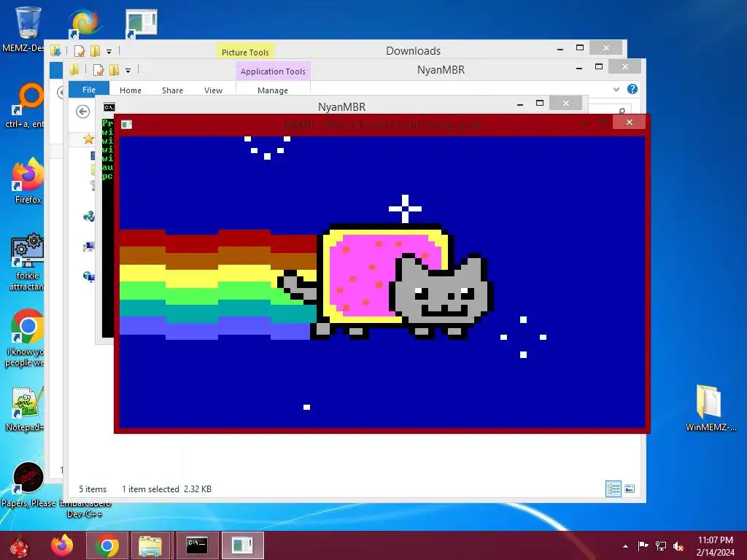Switch to Details view in Explorer status bar
Screen dimensions: 747x560
[613, 489]
